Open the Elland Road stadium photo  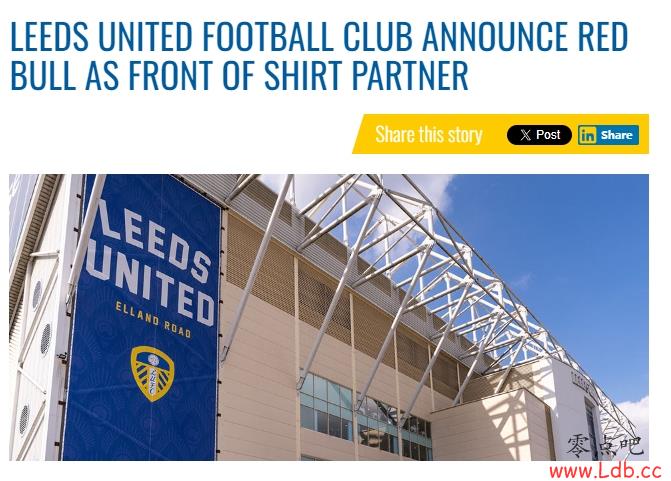click(x=329, y=317)
